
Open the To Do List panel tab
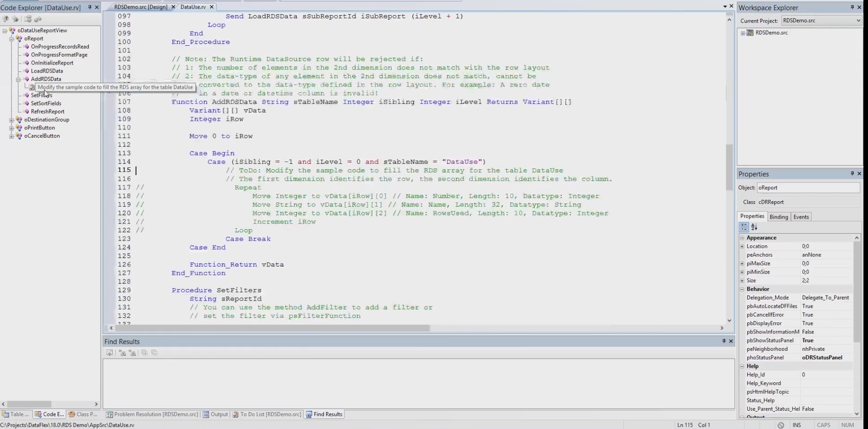[267, 414]
